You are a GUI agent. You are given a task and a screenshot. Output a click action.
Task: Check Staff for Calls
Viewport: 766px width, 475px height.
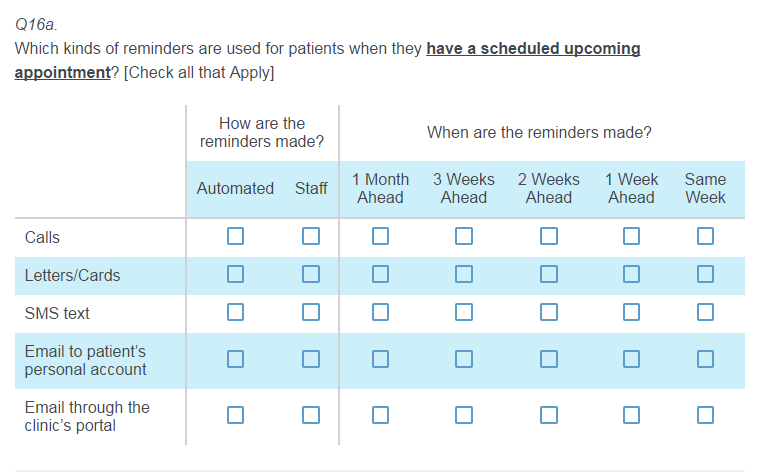coord(311,236)
